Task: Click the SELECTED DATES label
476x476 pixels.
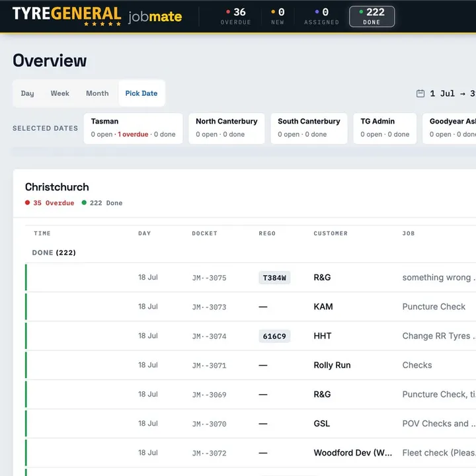Action: coord(45,128)
